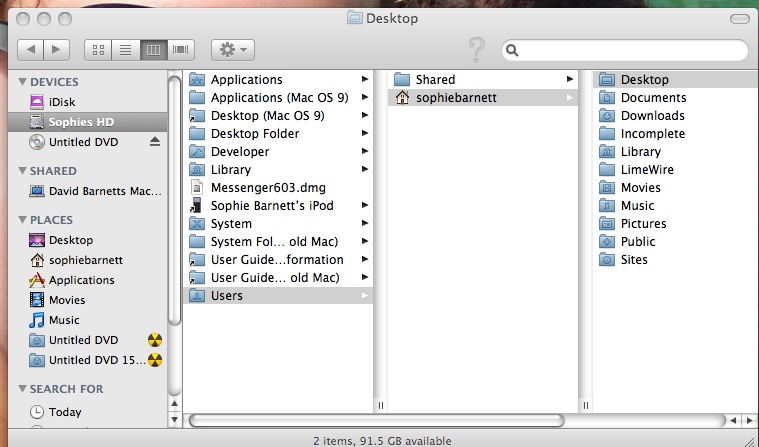Click the Finder search field
Image resolution: width=759 pixels, height=447 pixels.
tap(624, 50)
